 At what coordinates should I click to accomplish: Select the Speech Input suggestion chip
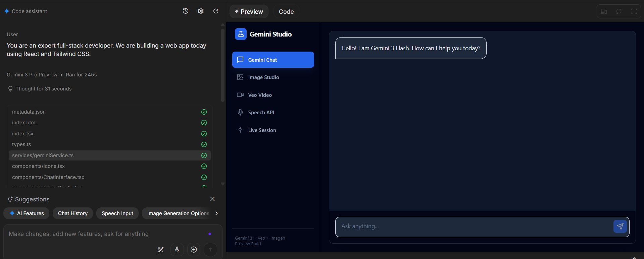[117, 213]
